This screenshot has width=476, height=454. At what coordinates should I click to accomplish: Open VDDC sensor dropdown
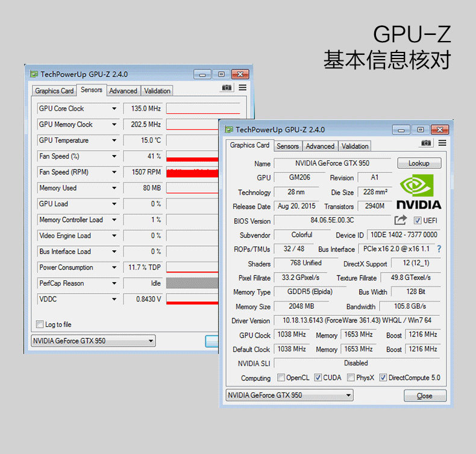coord(114,299)
